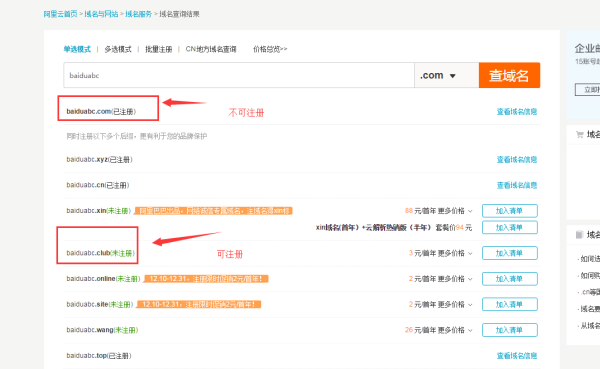Focus the baiduabc domain search field
600x369 pixels.
(x=239, y=75)
